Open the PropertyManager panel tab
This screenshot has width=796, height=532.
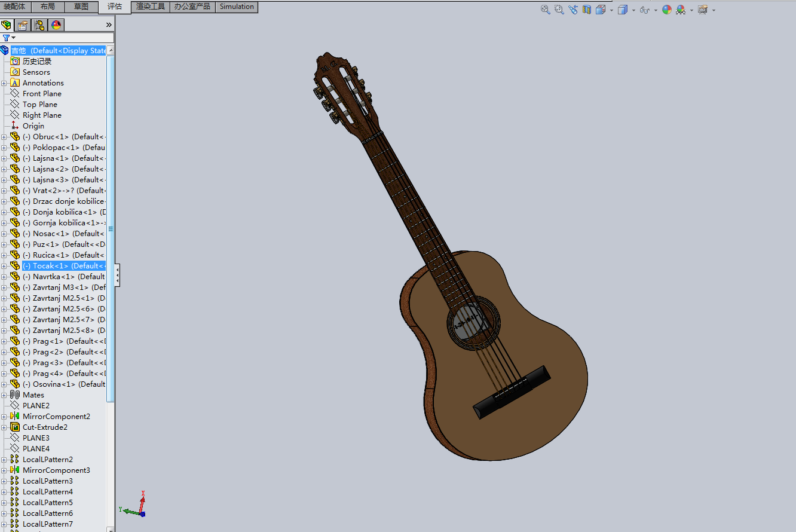pos(23,25)
